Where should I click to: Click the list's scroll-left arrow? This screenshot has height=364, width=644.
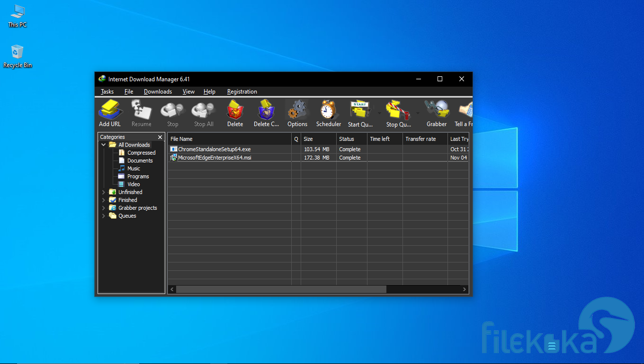pos(172,289)
